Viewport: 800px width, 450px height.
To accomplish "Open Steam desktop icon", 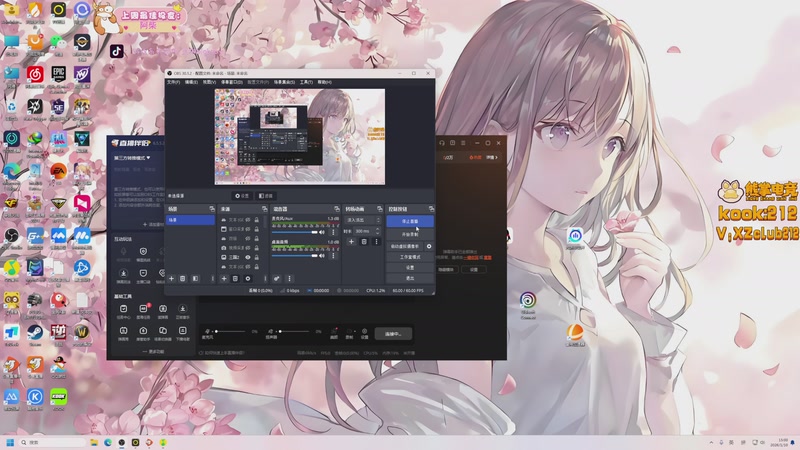I will [35, 335].
